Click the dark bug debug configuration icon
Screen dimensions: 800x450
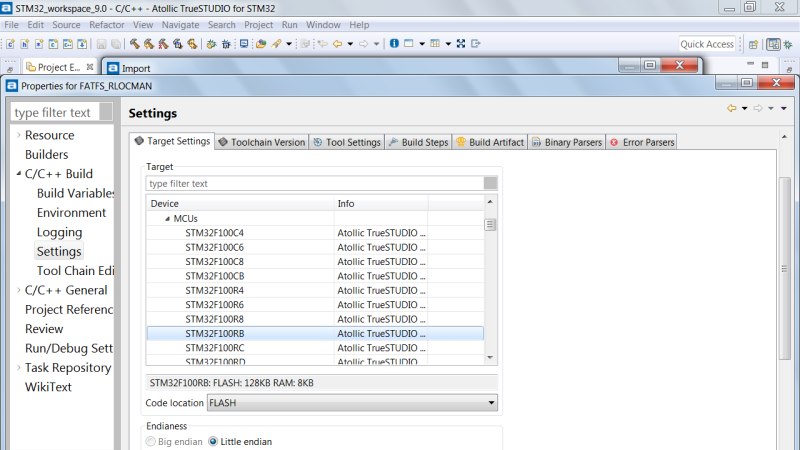[x=226, y=44]
